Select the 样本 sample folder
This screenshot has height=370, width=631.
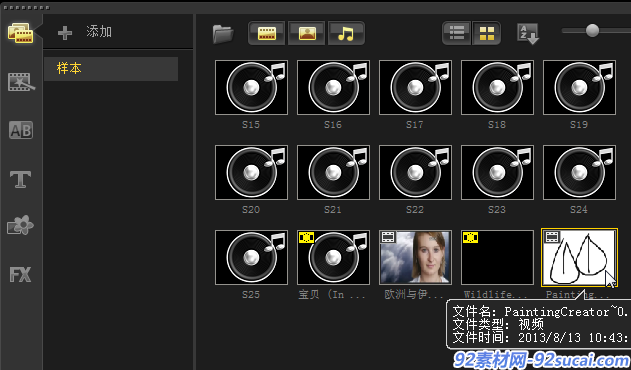(111, 69)
